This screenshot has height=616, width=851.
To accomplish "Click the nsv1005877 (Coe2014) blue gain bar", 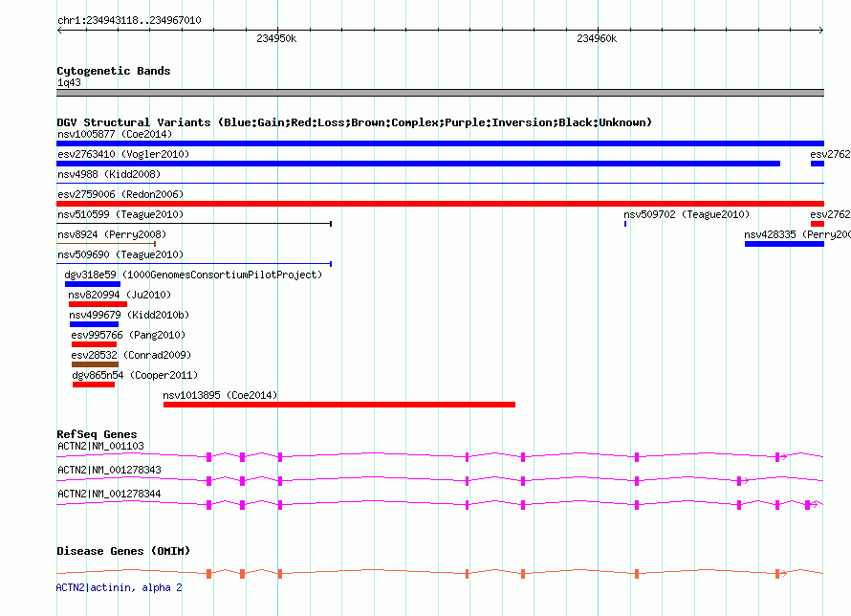I will pyautogui.click(x=440, y=143).
